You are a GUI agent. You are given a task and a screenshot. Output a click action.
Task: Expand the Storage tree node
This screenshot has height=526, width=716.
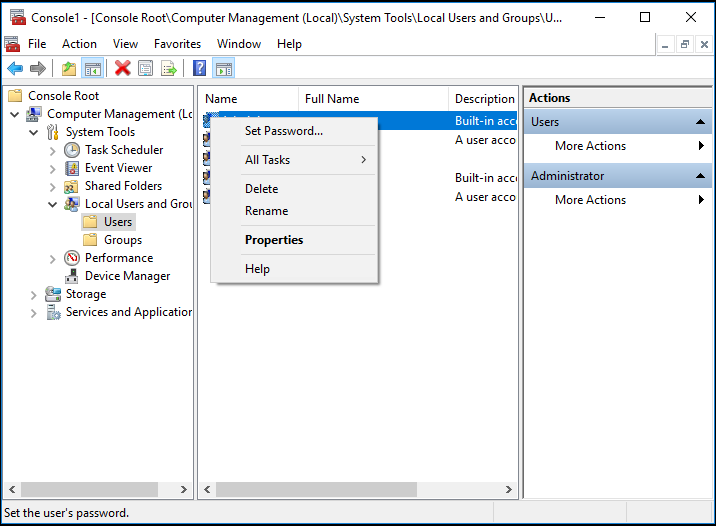click(34, 294)
